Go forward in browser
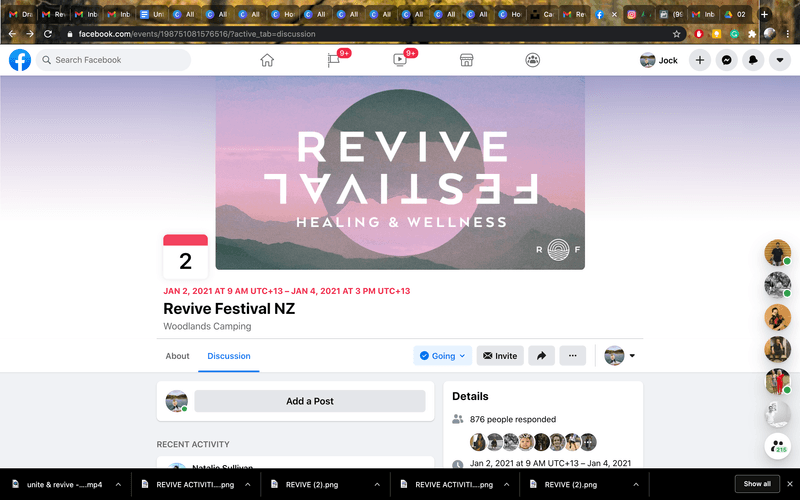The width and height of the screenshot is (800, 500). click(x=30, y=34)
